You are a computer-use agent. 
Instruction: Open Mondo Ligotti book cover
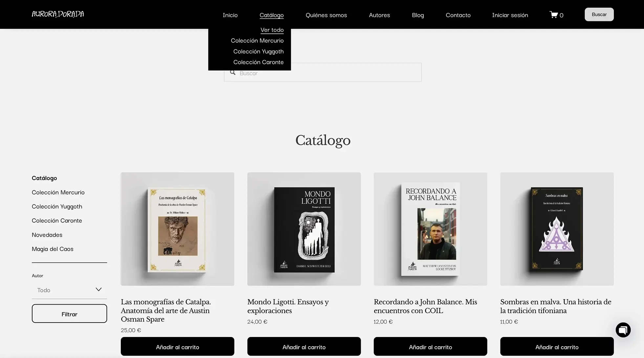point(304,229)
